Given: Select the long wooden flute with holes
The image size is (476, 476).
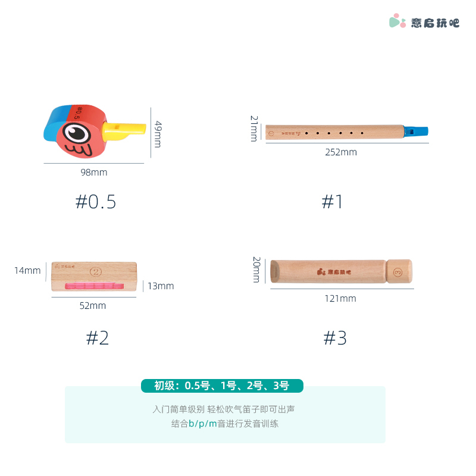Looking at the screenshot, I should click(347, 132).
